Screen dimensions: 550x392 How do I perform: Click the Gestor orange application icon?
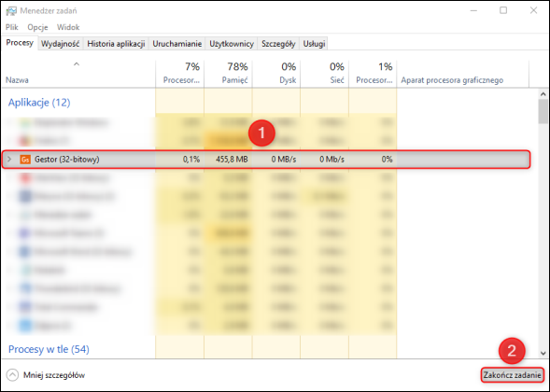tap(25, 160)
